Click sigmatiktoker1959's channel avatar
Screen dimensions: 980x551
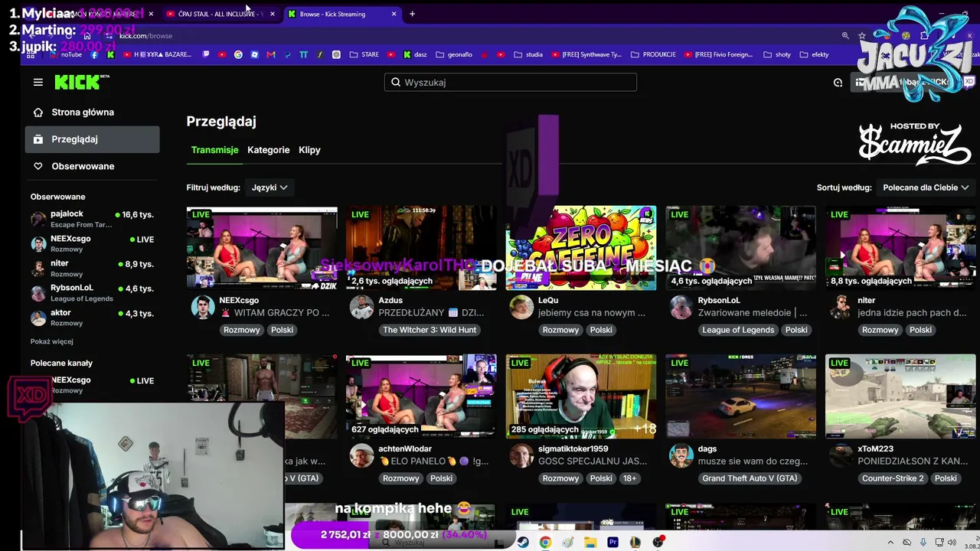[x=521, y=455]
